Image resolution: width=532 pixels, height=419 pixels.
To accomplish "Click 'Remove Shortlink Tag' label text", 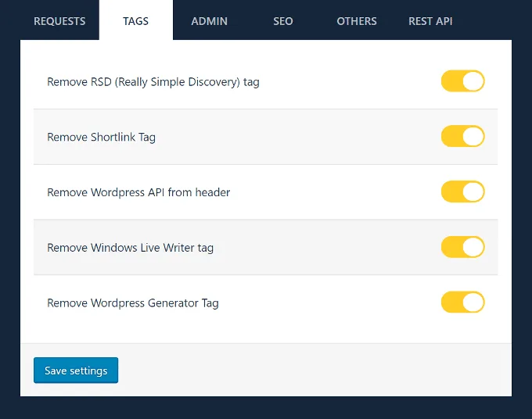I will pyautogui.click(x=101, y=138).
